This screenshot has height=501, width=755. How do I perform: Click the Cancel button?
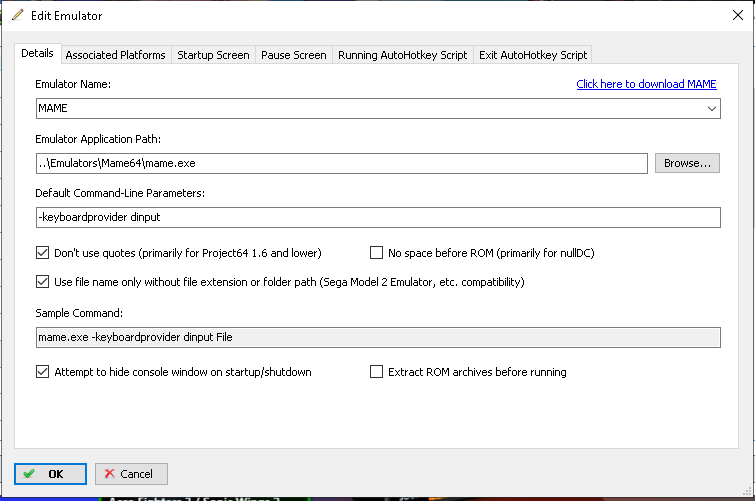click(x=131, y=474)
